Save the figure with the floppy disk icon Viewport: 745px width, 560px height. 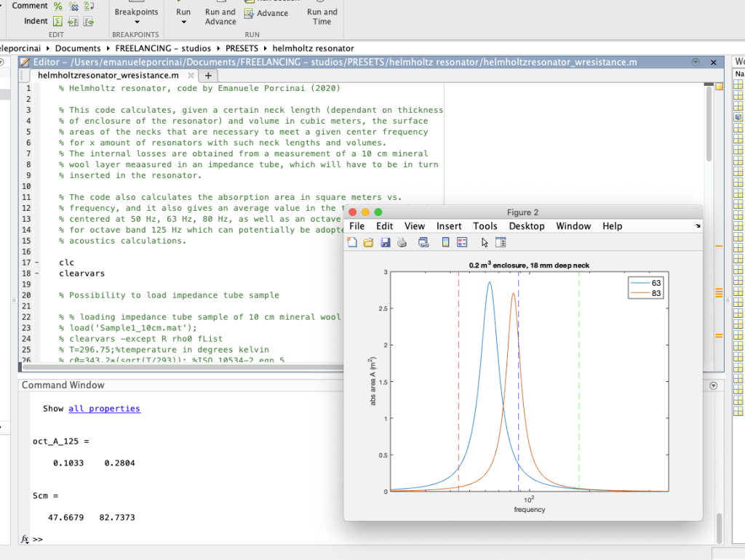pyautogui.click(x=385, y=243)
